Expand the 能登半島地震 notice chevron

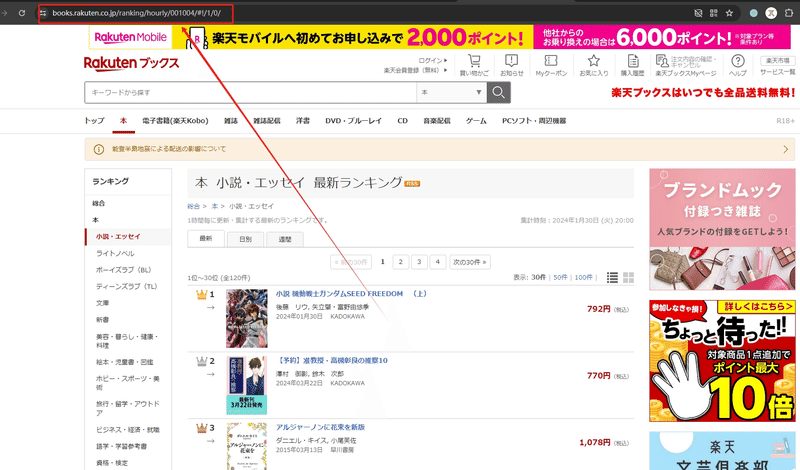coord(785,149)
